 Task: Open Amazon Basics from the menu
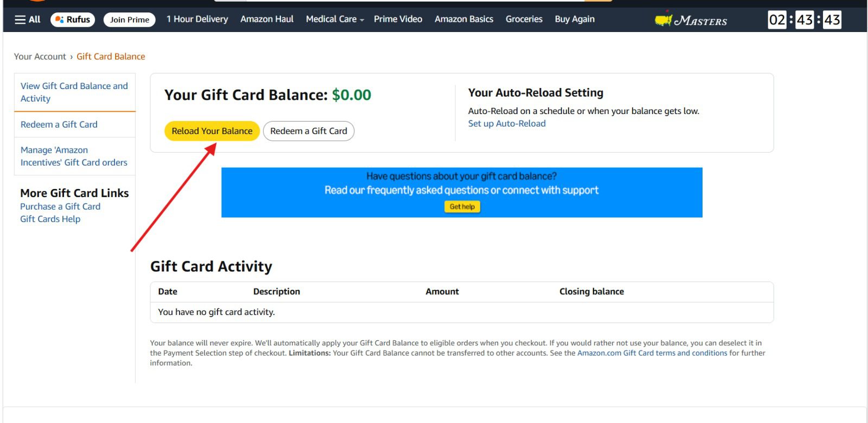click(x=464, y=19)
